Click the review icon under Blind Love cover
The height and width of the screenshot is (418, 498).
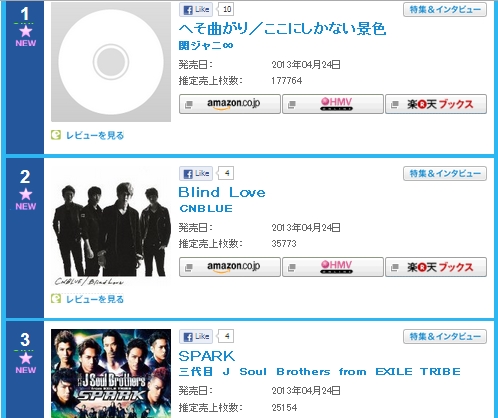[56, 299]
